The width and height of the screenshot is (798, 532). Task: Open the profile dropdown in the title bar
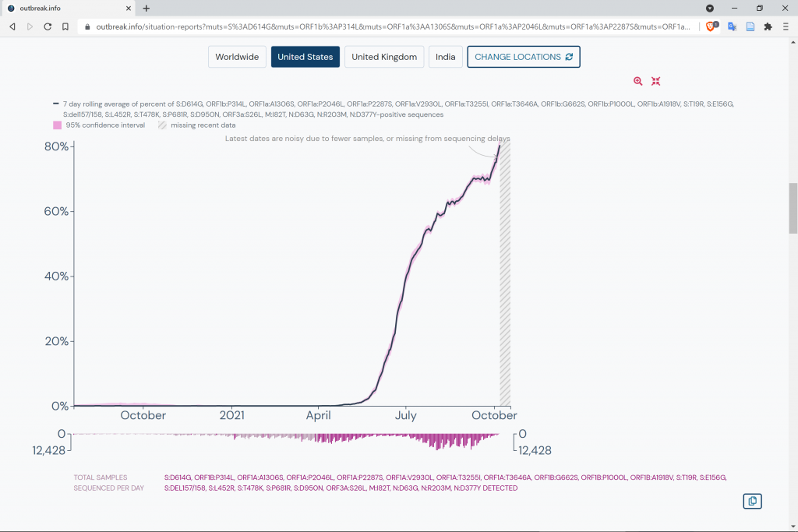(710, 8)
